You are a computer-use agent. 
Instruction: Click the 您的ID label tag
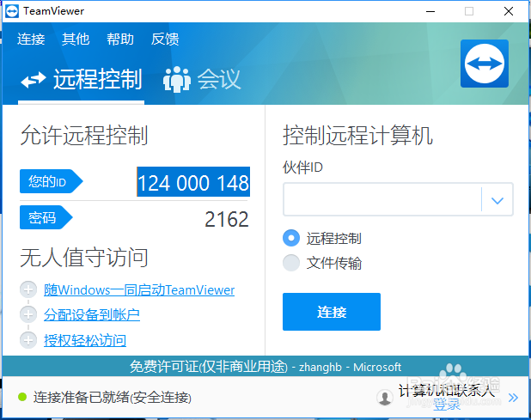pyautogui.click(x=52, y=181)
